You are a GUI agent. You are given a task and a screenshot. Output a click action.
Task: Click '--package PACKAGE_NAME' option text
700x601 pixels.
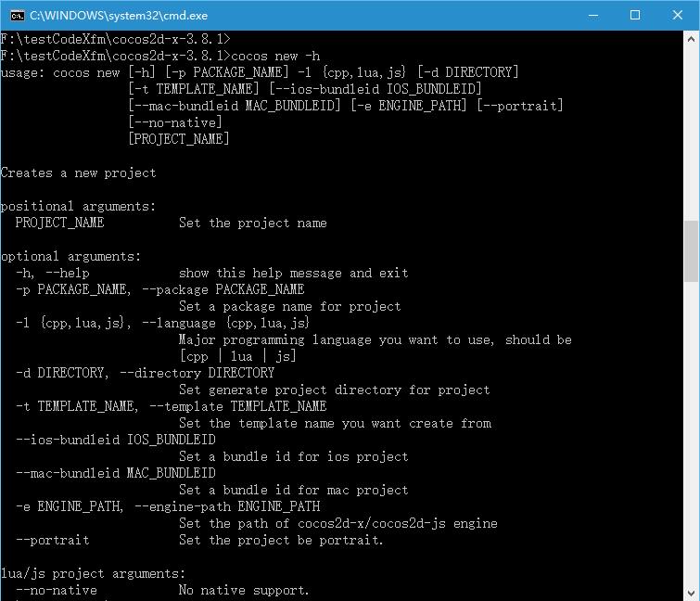(223, 289)
